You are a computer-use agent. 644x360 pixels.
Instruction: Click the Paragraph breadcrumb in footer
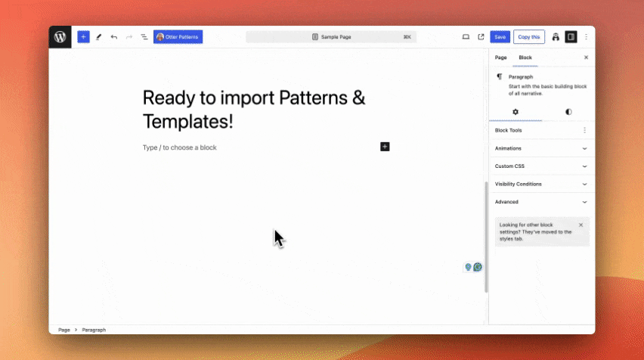click(x=94, y=330)
